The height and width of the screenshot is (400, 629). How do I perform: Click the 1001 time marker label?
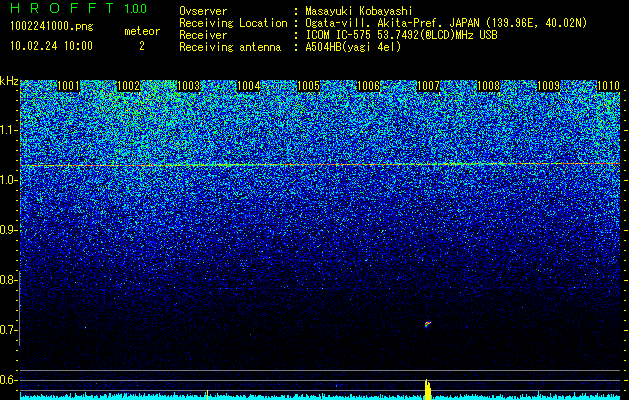pos(68,86)
